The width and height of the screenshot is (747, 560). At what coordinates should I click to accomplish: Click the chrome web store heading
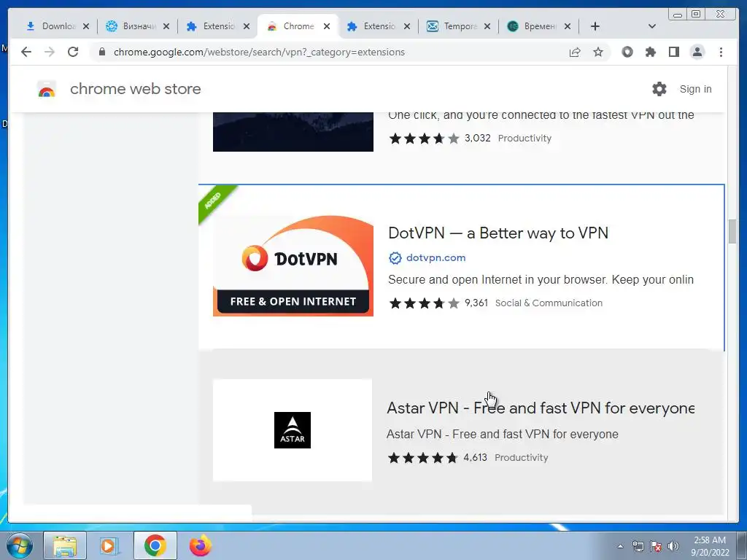click(x=136, y=89)
